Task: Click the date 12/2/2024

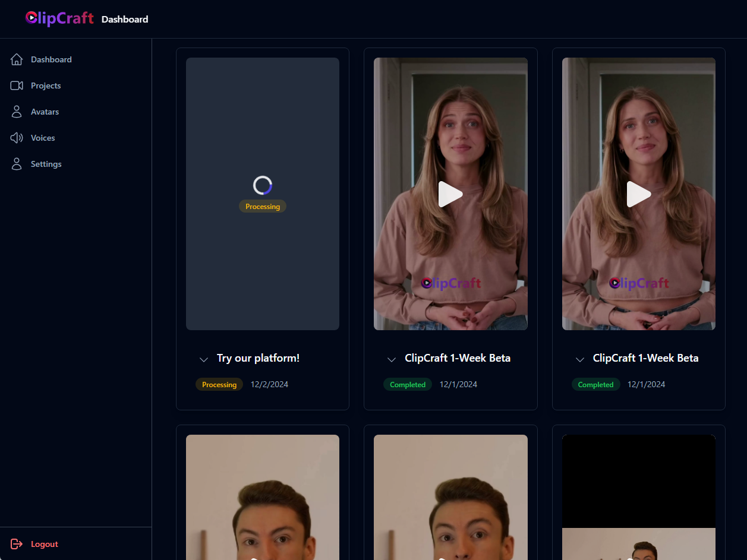Action: [269, 384]
